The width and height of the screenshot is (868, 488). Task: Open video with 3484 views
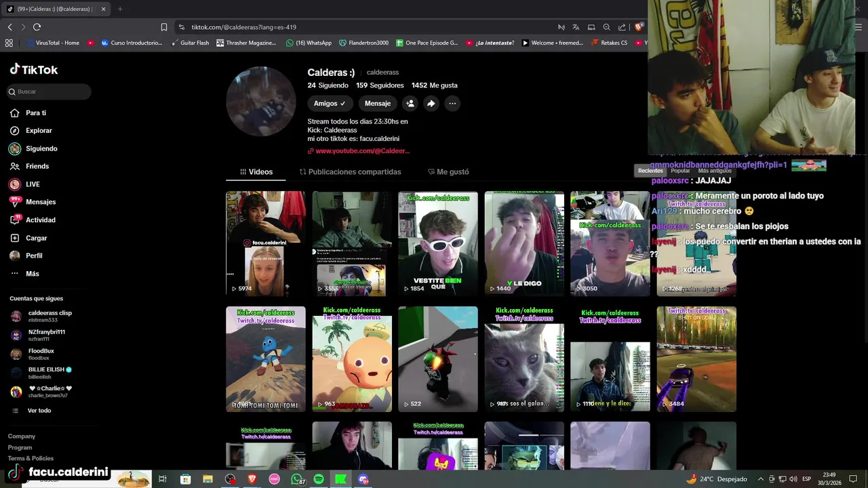[x=696, y=359]
